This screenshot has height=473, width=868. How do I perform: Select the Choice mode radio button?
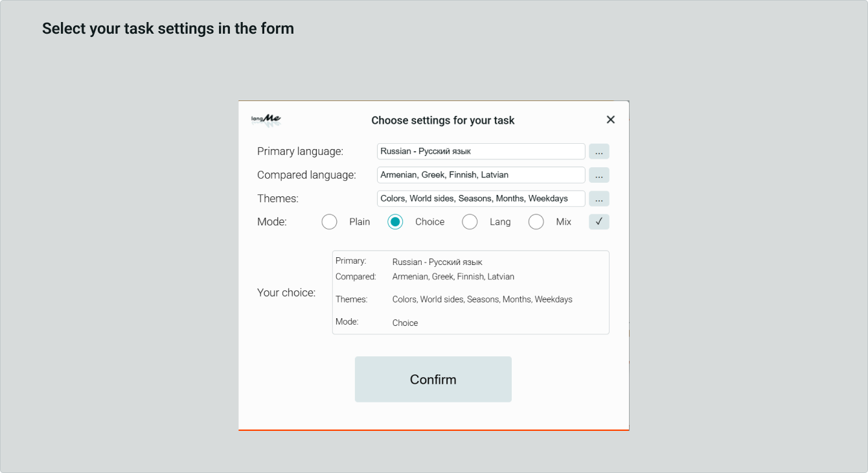click(395, 222)
